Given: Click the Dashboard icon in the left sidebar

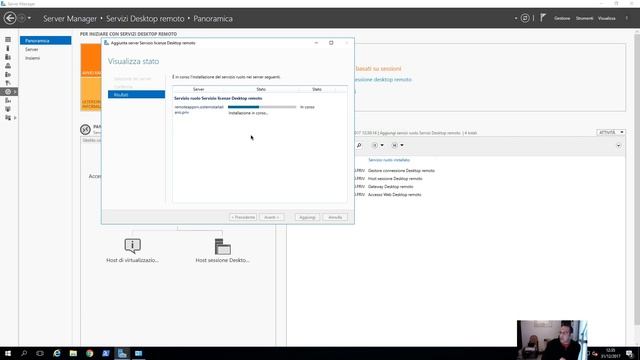Looking at the screenshot, I should (8, 40).
